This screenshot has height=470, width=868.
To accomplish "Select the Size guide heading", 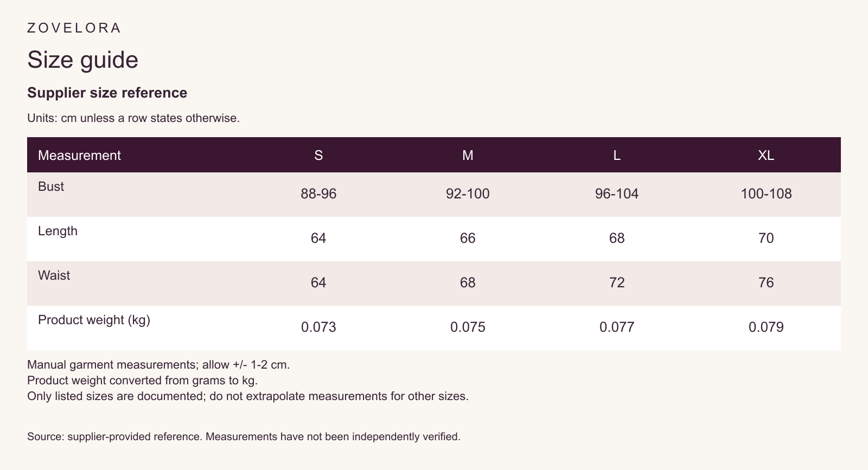I will [83, 60].
